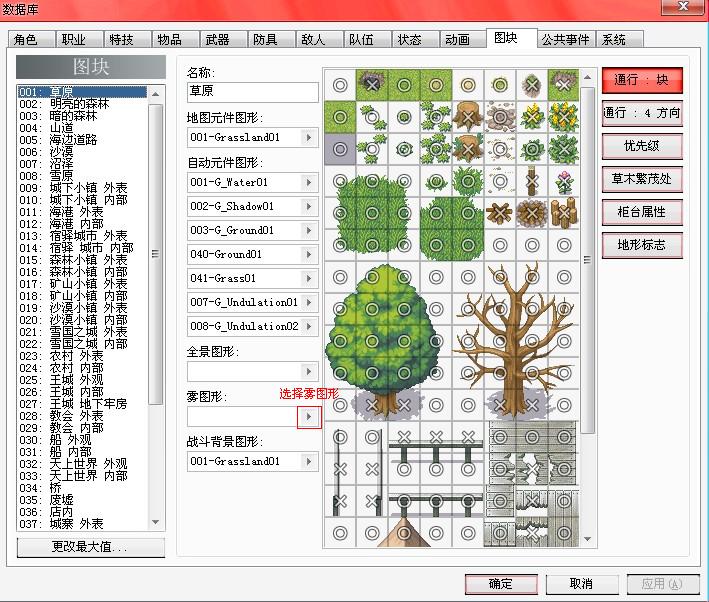This screenshot has height=602, width=709.
Task: Select tileset 037: 城寨 外表
Action: point(82,524)
